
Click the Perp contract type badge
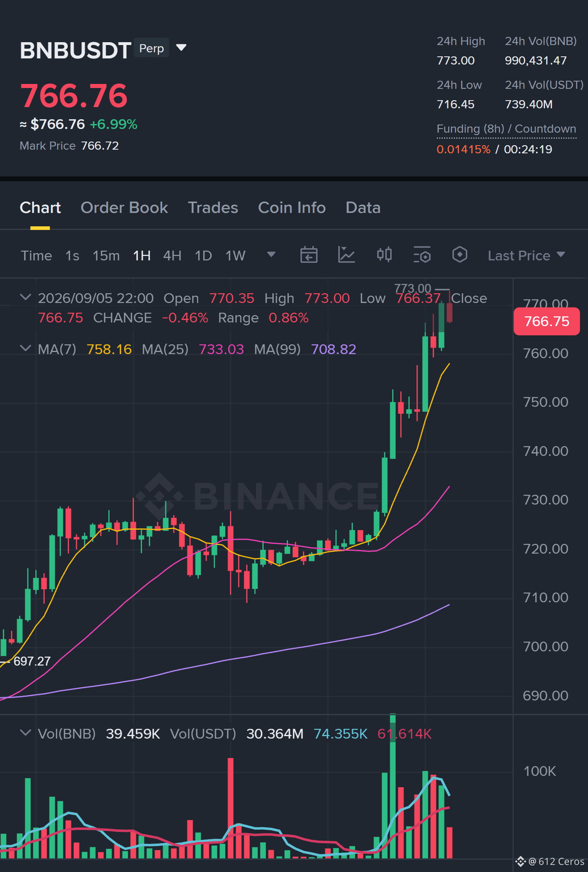tap(152, 48)
